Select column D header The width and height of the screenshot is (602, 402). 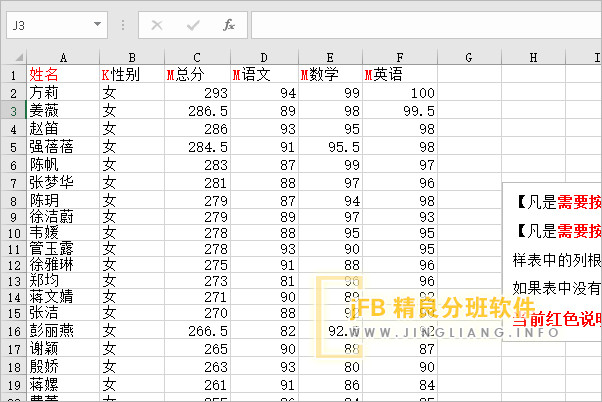264,58
